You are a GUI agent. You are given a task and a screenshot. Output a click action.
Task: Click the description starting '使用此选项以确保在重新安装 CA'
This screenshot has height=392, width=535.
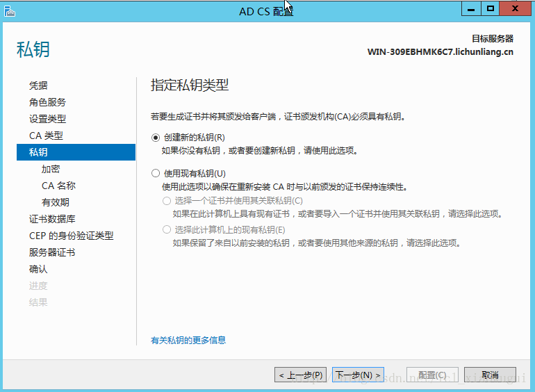click(x=285, y=187)
